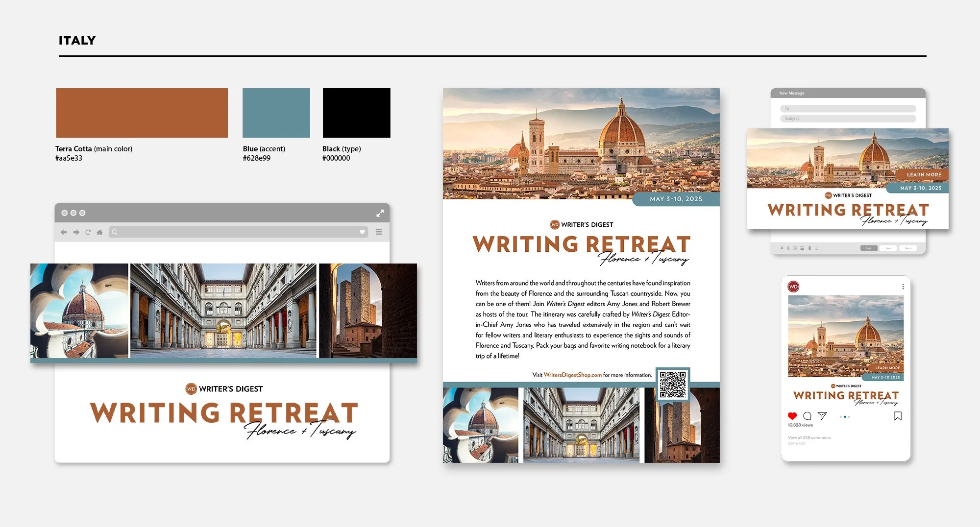Click the forward arrow in the browser mockup

(x=76, y=232)
